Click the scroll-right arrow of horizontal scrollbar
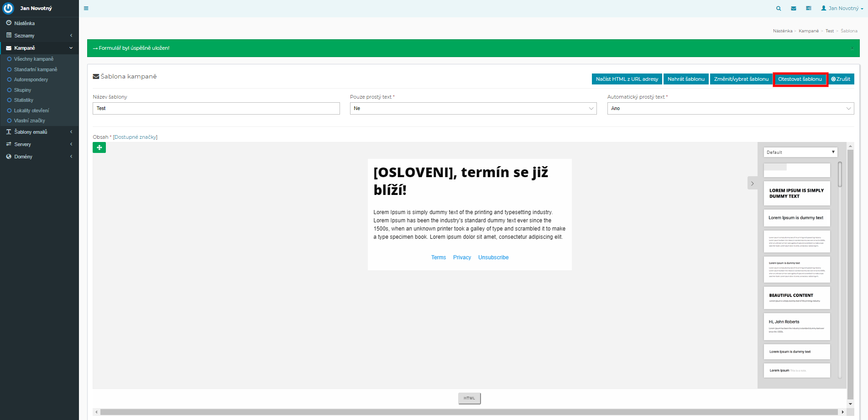 (842, 412)
